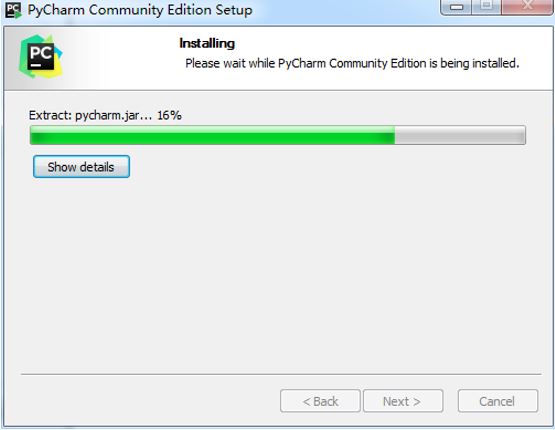
Task: Click the 16% percentage label
Action: tap(169, 115)
